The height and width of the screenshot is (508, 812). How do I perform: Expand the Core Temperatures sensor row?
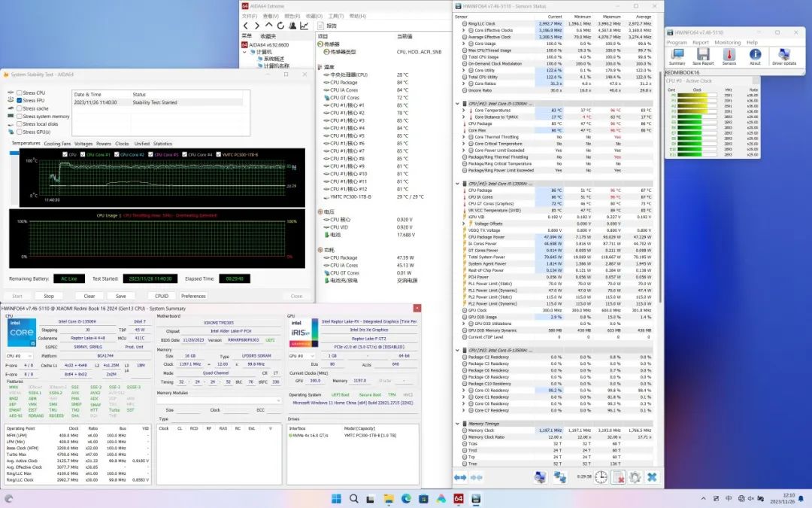[463, 110]
